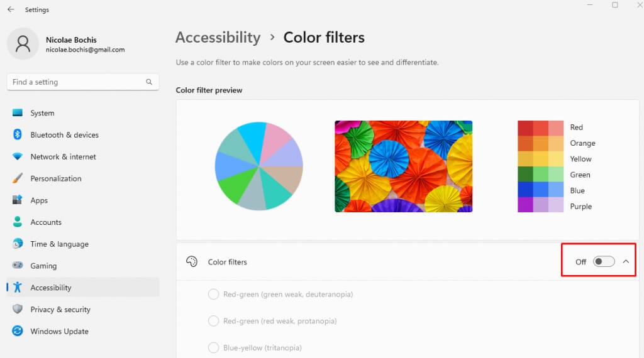The width and height of the screenshot is (644, 358).
Task: Click the back arrow icon in Settings
Action: pos(11,9)
